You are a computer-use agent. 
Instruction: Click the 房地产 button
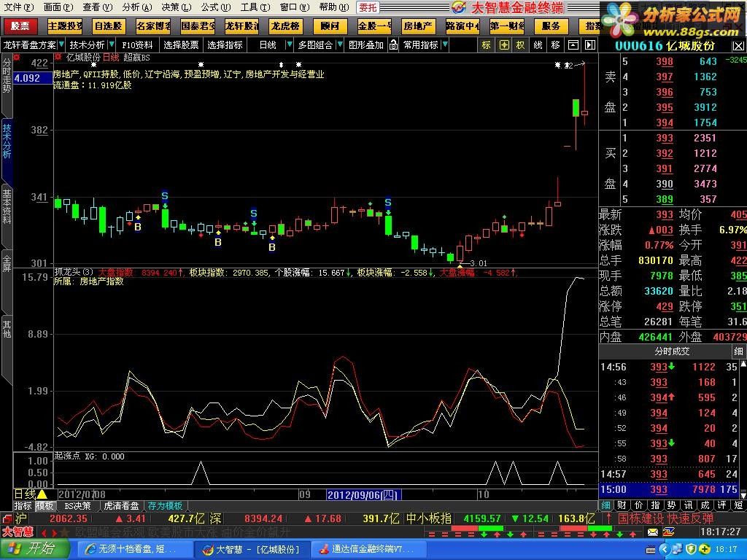418,26
